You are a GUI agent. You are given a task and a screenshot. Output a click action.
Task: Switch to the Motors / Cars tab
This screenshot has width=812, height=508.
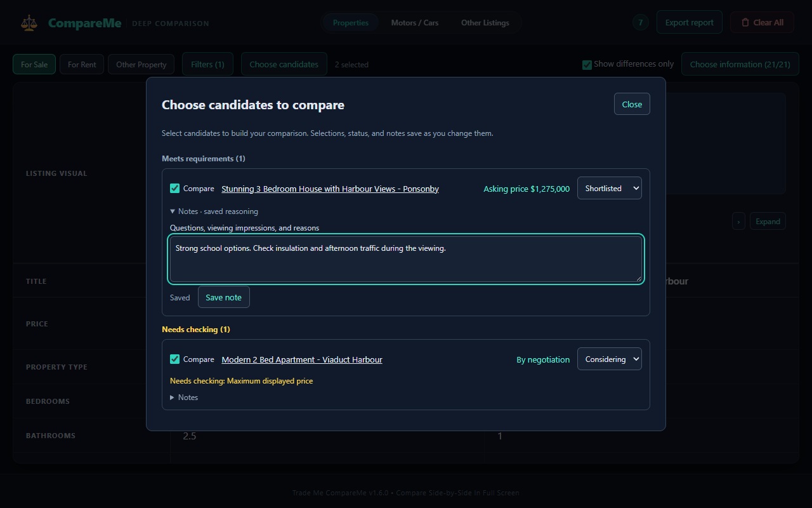(415, 23)
